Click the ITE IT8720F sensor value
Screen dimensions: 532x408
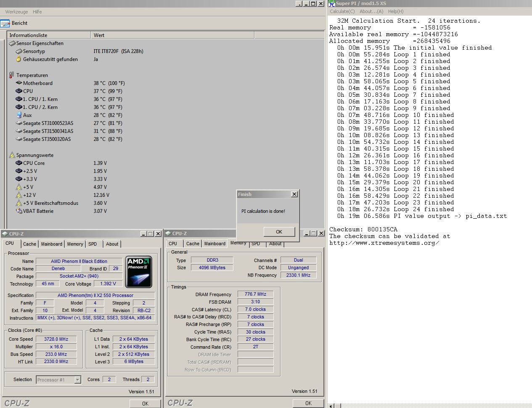click(118, 51)
